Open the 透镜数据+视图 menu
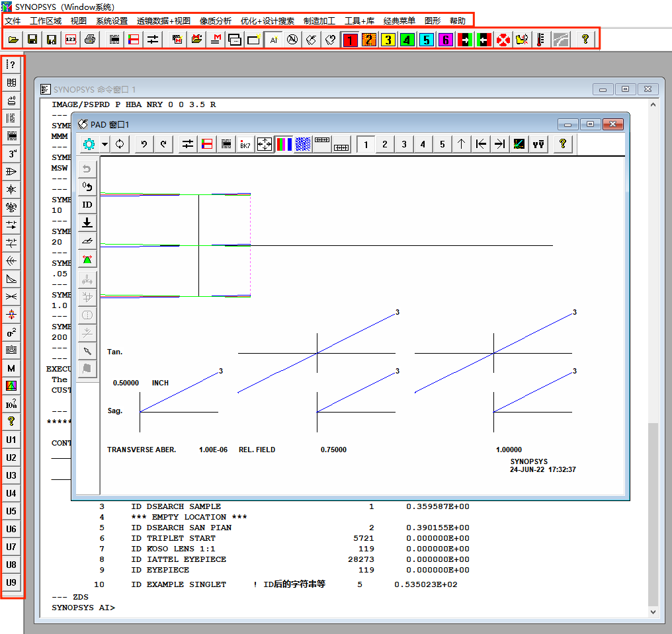Image resolution: width=672 pixels, height=634 pixels. coord(163,20)
